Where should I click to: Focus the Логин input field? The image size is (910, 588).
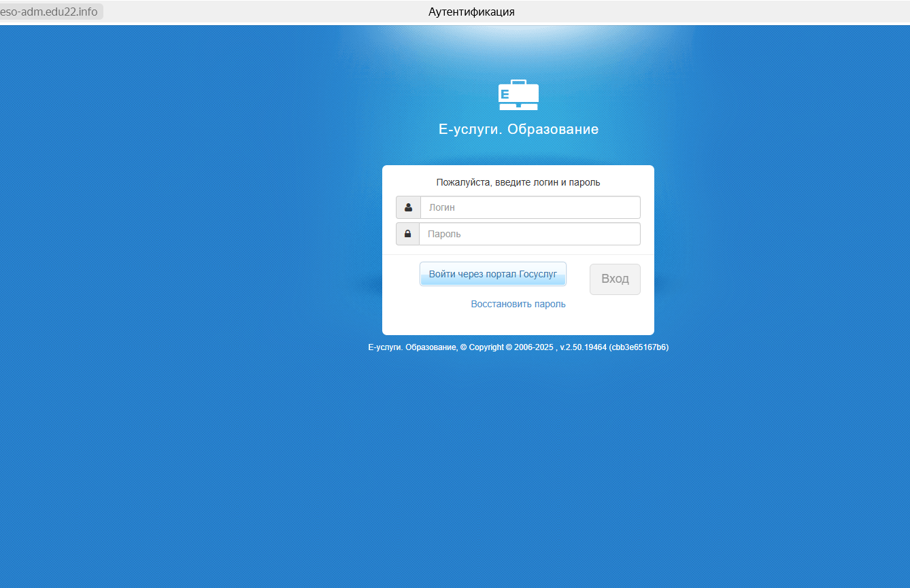pos(530,207)
